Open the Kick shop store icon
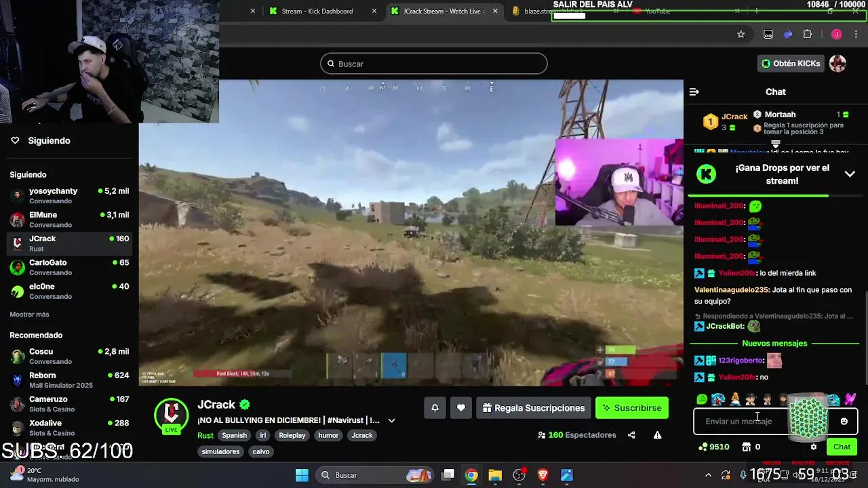 pyautogui.click(x=747, y=447)
